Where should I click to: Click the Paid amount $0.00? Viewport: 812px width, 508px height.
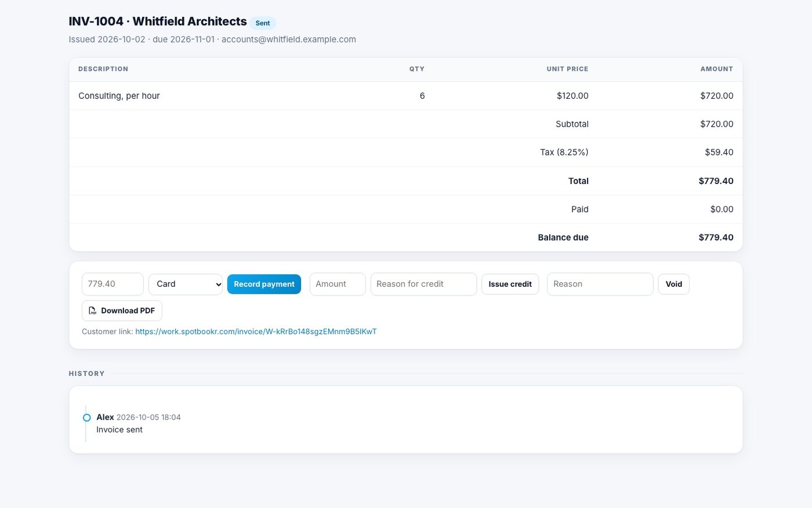pos(722,209)
